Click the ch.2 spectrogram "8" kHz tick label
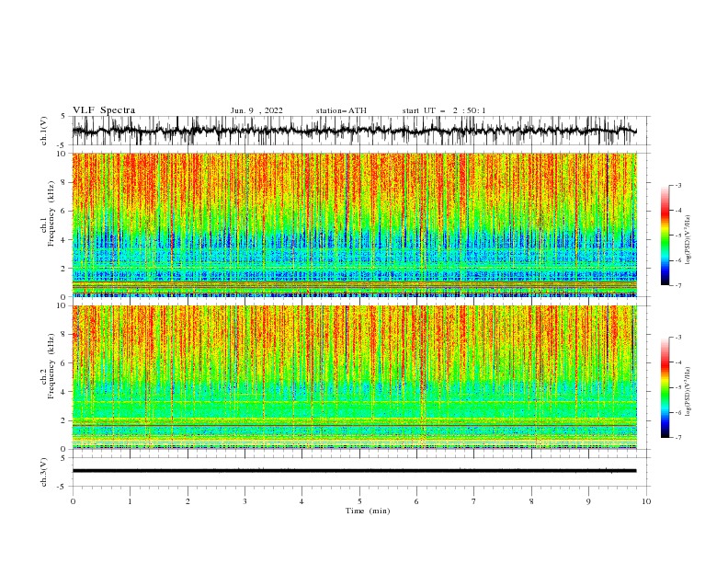Screen dimensions: 728x563 point(63,335)
